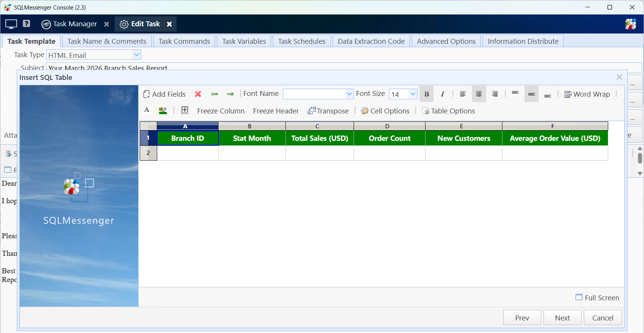644x333 pixels.
Task: Click the red X delete field icon
Action: [x=198, y=94]
